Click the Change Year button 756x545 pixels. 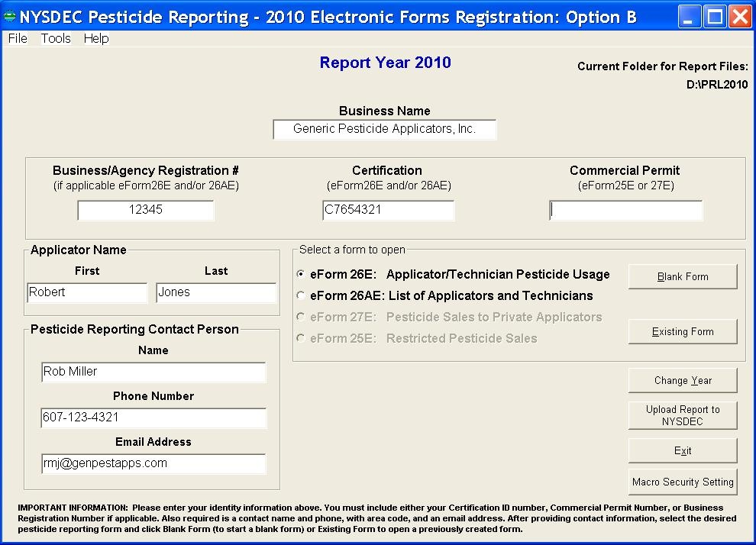click(683, 380)
